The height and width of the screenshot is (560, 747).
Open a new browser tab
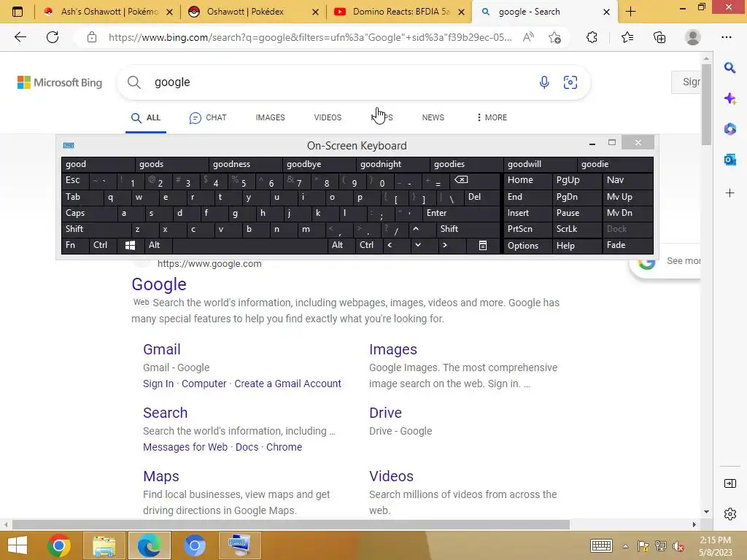tap(631, 12)
